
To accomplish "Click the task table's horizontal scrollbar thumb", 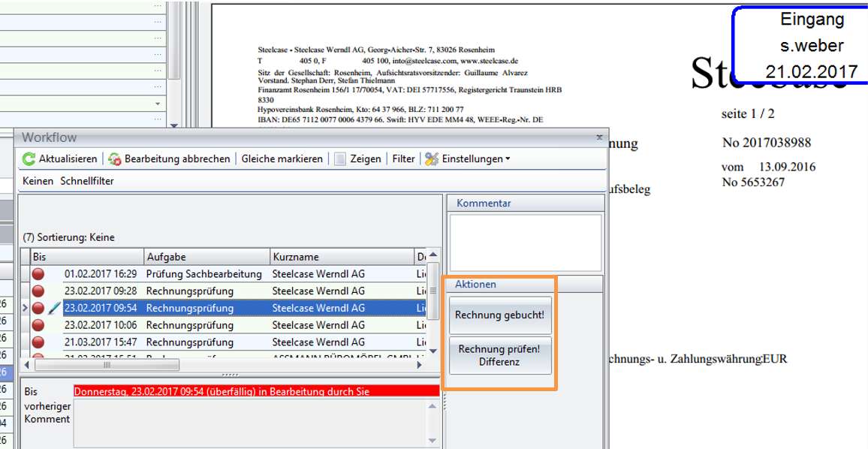I will pyautogui.click(x=107, y=365).
